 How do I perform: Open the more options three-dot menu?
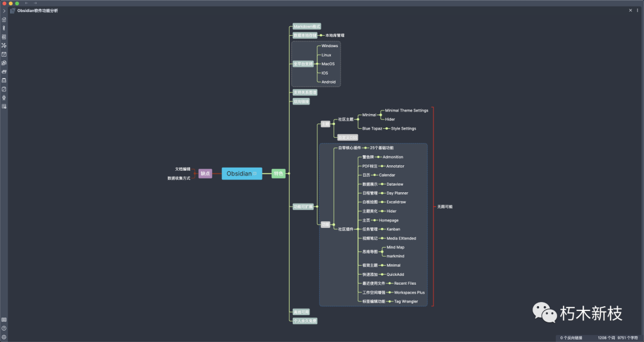click(638, 10)
